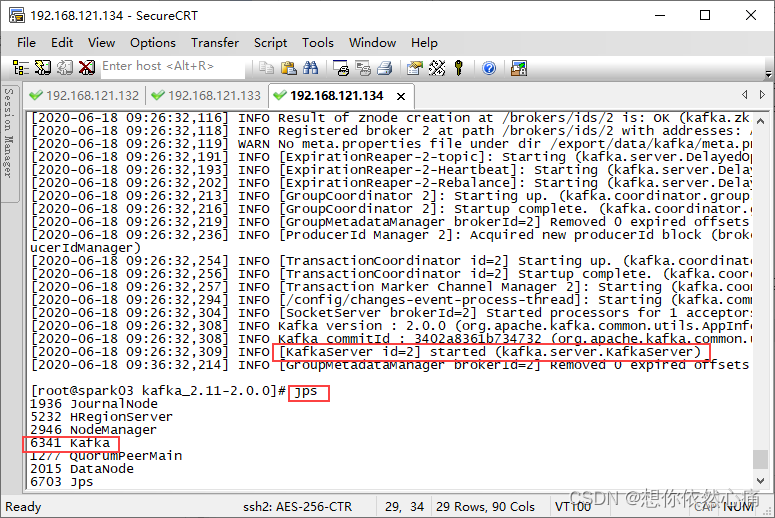Click the 'jps' command at the prompt
775x518 pixels.
[306, 391]
